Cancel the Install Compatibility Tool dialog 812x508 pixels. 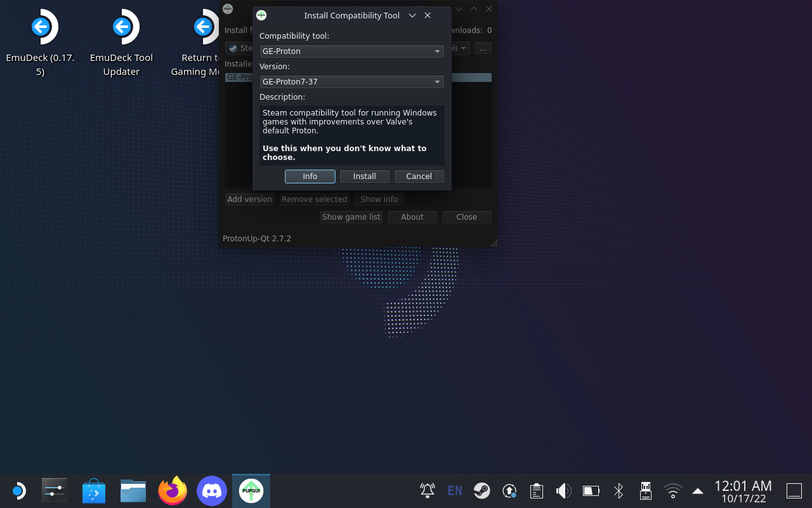(419, 176)
